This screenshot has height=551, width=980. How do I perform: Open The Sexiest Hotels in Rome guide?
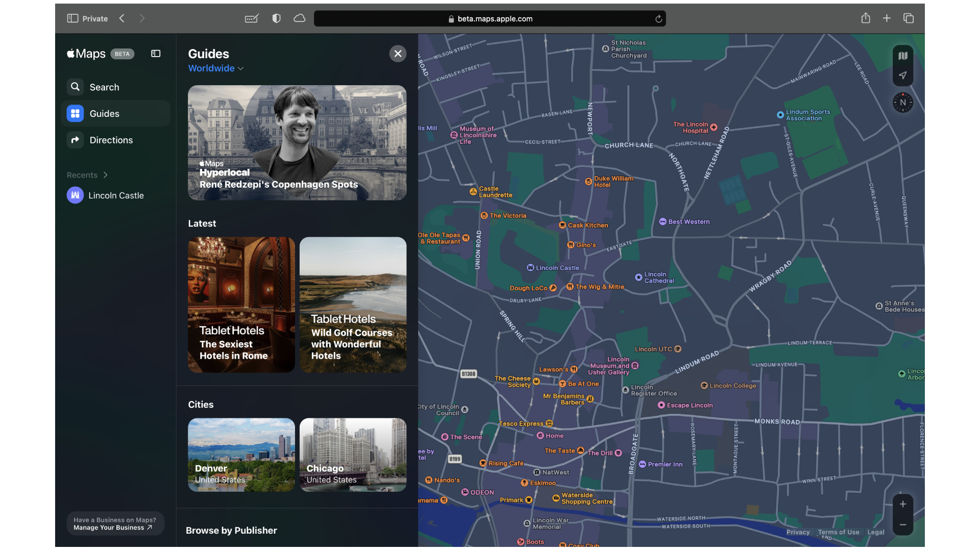coord(241,305)
